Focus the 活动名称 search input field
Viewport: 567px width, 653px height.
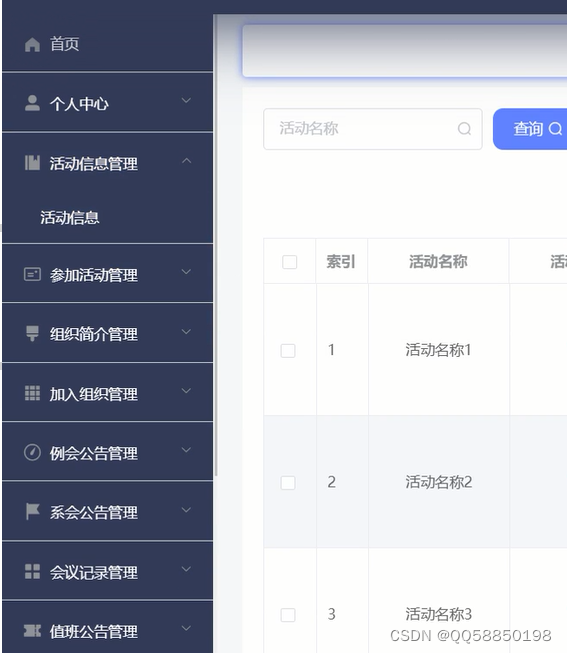click(x=373, y=129)
